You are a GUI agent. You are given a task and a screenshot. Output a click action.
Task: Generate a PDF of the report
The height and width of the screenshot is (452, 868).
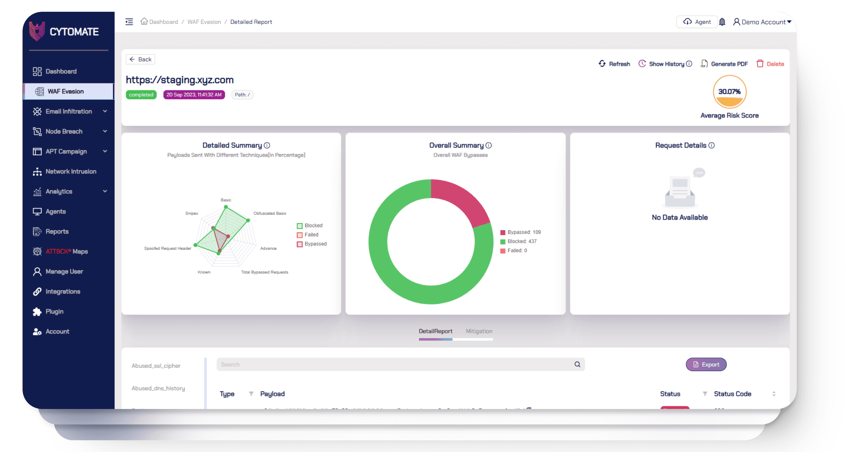point(724,64)
